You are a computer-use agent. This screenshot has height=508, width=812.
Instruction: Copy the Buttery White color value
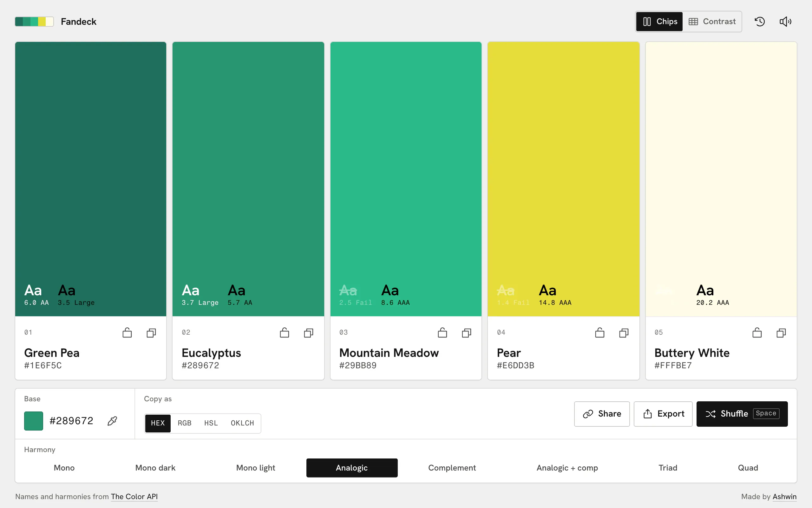(x=782, y=333)
